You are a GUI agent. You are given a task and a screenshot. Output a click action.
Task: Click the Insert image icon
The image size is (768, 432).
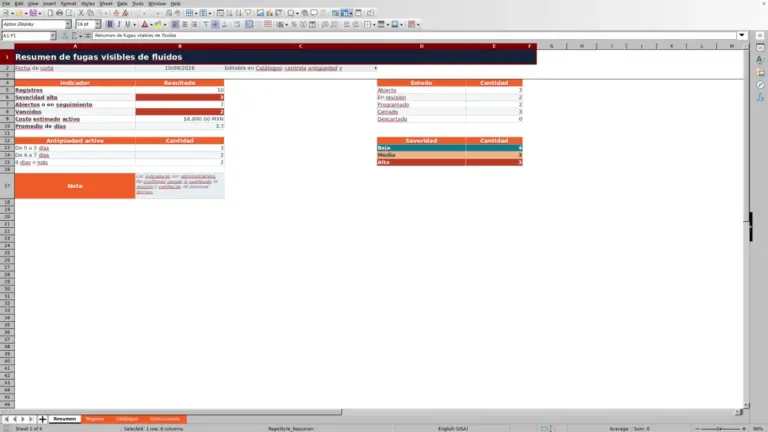point(260,13)
